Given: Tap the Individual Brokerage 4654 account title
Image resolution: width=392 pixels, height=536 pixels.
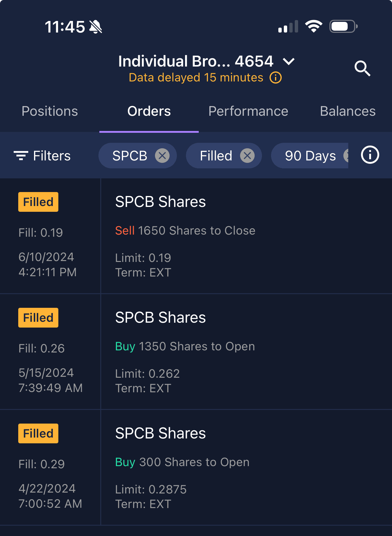Looking at the screenshot, I should point(196,61).
